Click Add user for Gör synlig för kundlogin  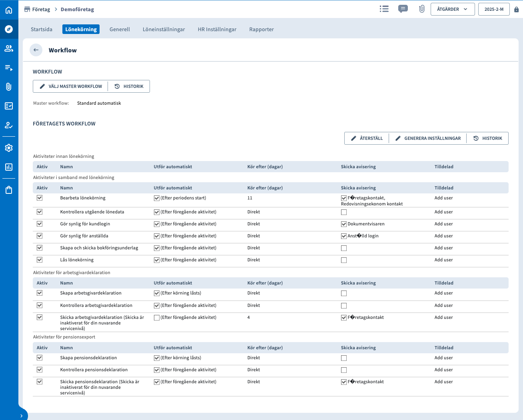coord(443,224)
